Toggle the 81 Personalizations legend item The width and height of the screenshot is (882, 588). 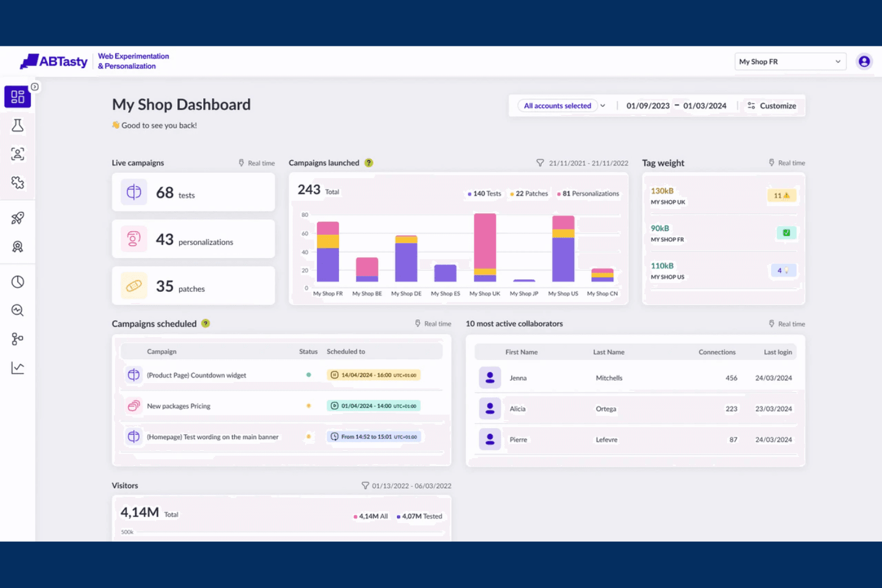(x=588, y=194)
